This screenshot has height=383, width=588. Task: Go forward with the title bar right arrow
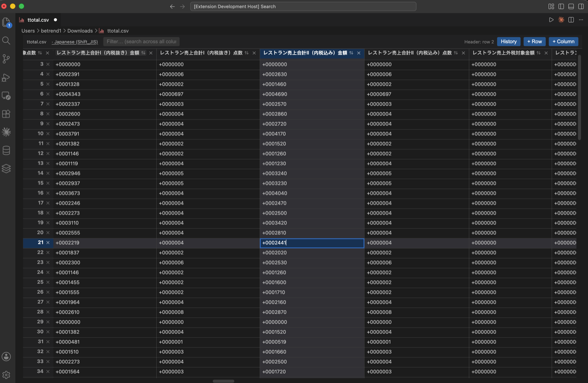pos(182,6)
